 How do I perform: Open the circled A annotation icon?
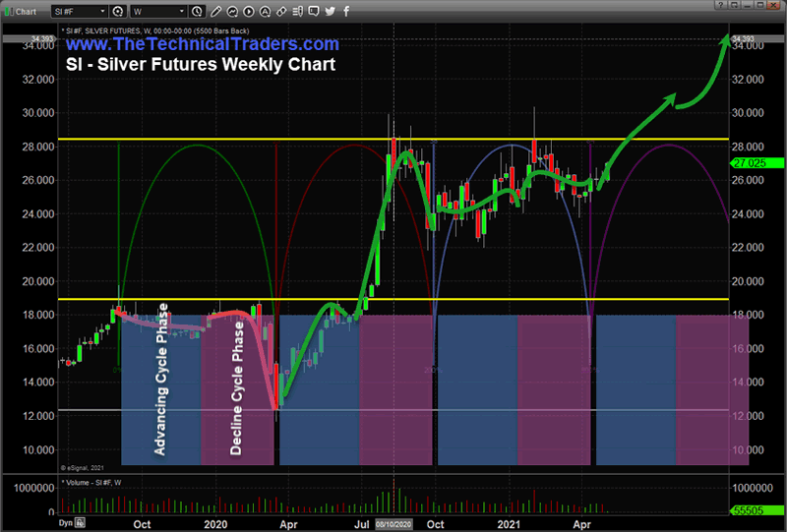(265, 12)
